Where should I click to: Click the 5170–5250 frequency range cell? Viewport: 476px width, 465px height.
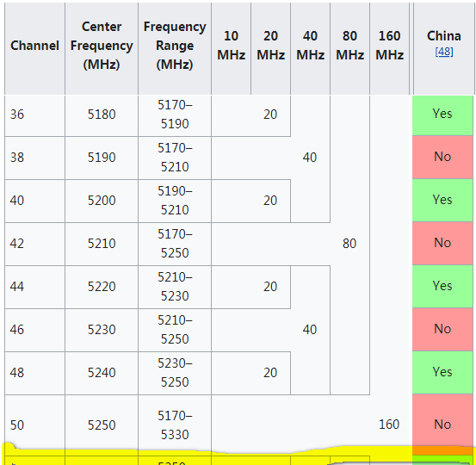tap(175, 244)
